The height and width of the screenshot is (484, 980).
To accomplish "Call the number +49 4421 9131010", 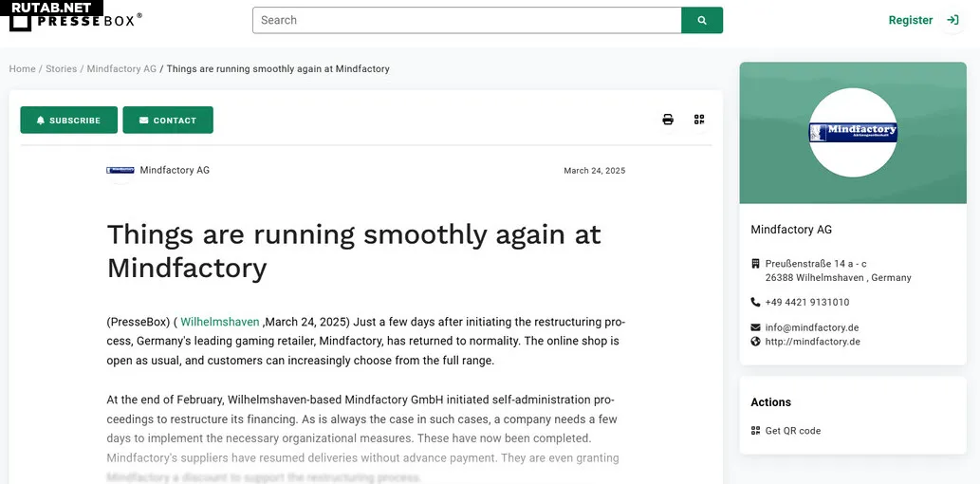I will [807, 302].
